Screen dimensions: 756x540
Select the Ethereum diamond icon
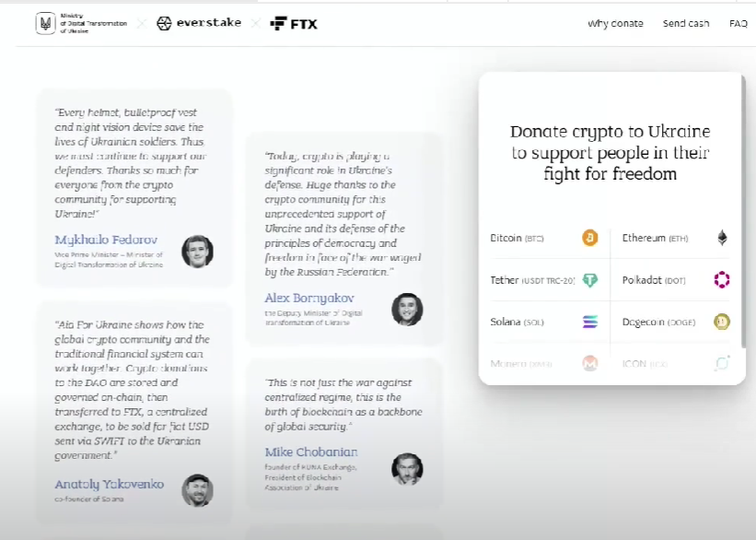click(x=722, y=238)
